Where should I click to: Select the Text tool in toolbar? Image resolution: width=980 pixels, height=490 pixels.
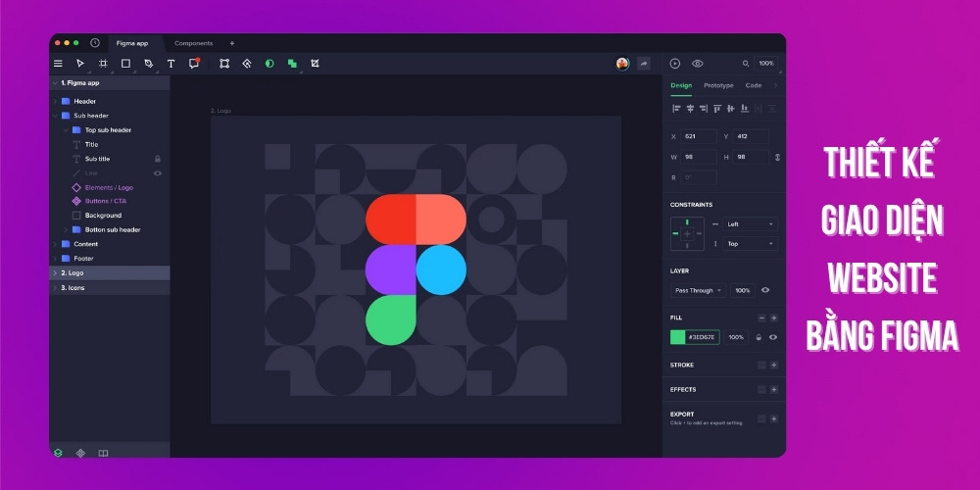171,63
